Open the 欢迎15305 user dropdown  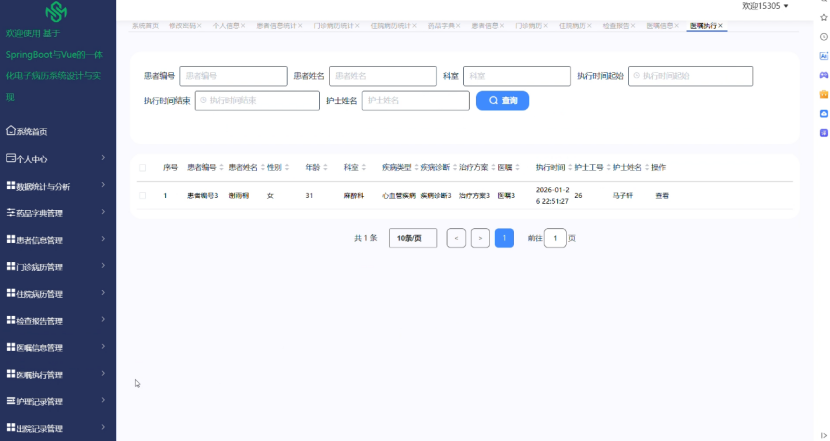(x=765, y=6)
